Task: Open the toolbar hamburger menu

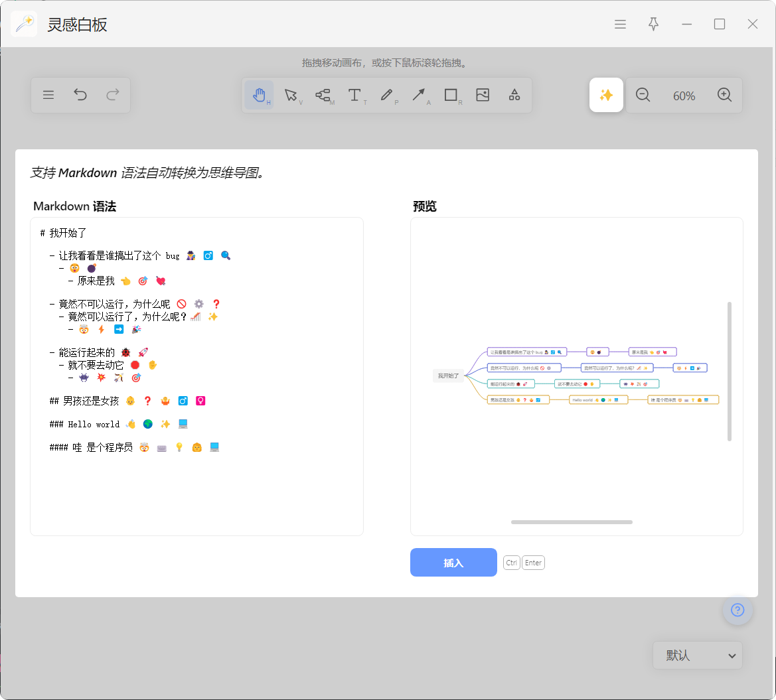Action: (48, 95)
